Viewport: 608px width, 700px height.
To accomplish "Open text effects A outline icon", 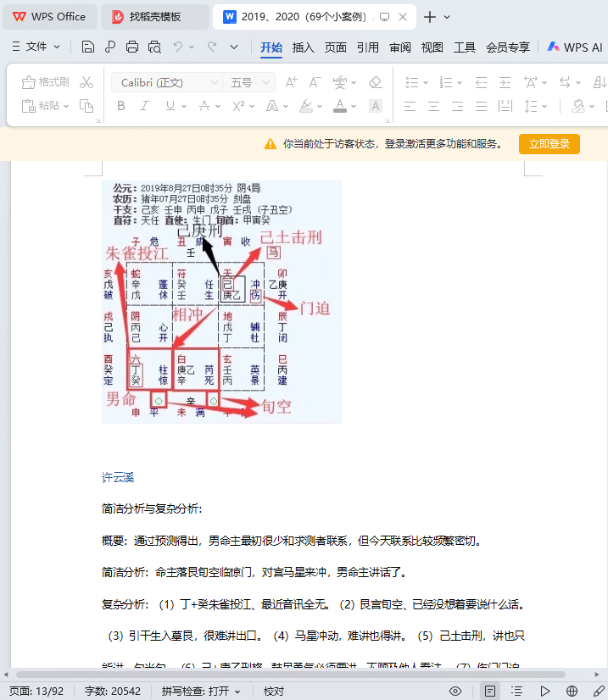I will point(272,106).
